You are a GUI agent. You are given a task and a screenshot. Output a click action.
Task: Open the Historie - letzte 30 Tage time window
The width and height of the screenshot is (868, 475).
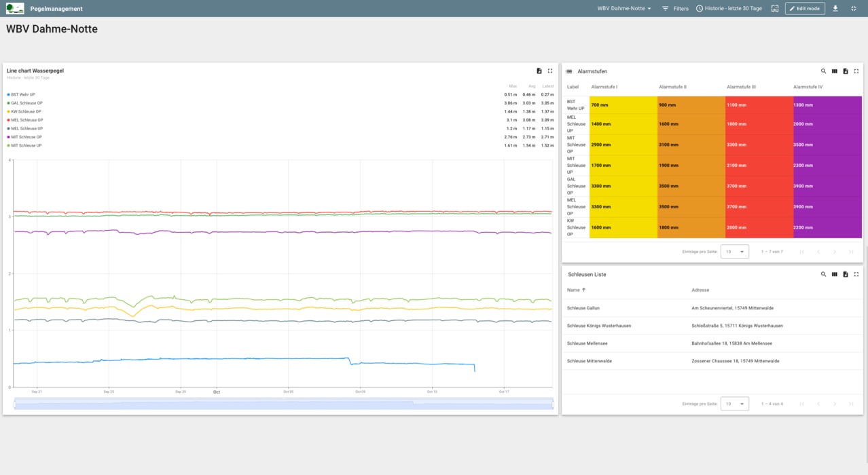729,9
